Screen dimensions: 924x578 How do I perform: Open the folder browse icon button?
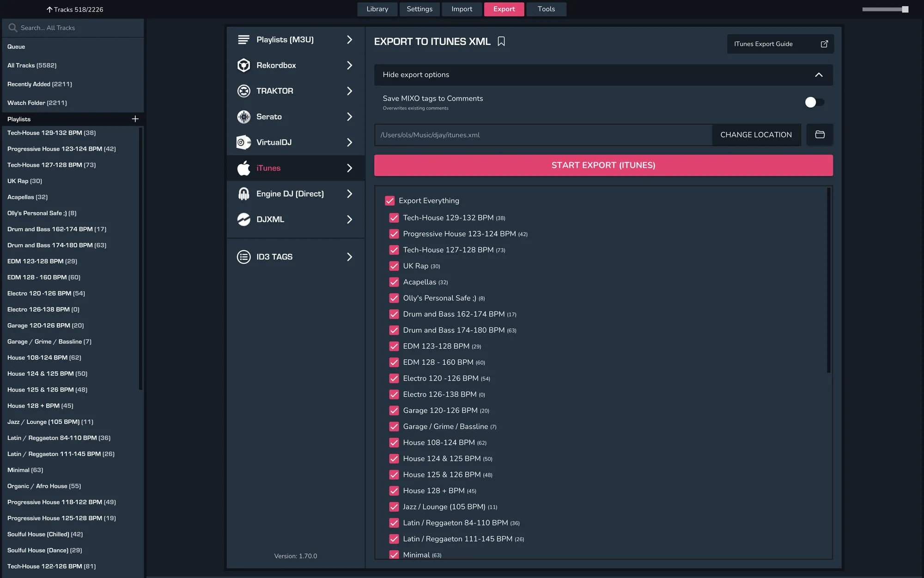(x=820, y=135)
